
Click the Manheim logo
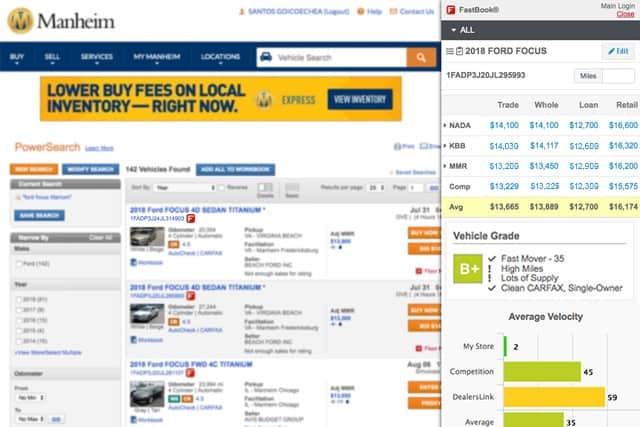pos(61,20)
